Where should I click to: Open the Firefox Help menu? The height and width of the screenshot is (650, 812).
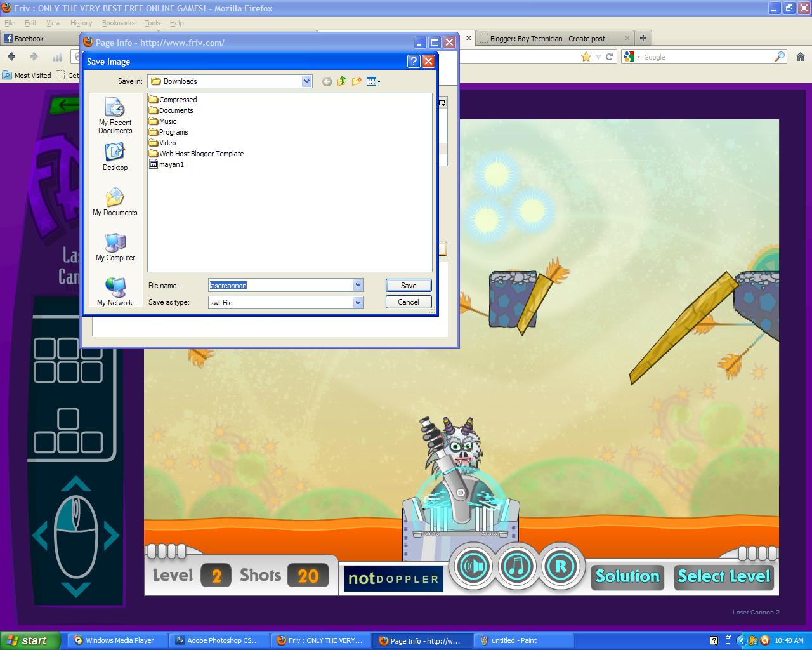click(x=177, y=23)
